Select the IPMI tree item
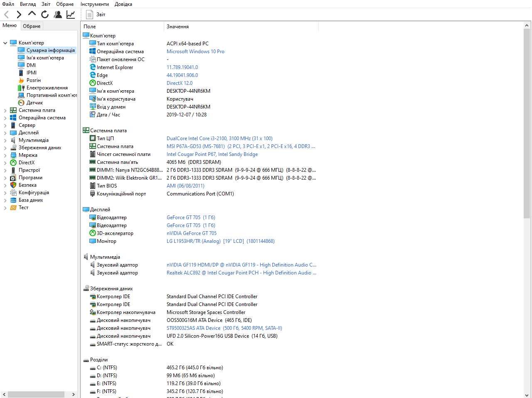 pos(32,73)
